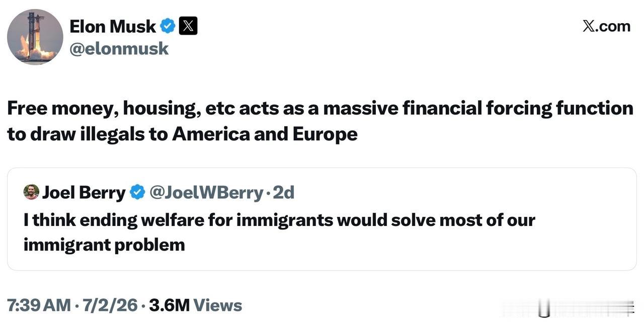644x326 pixels.
Task: Click the blue verified badge beside Elon Musk
Action: [168, 26]
